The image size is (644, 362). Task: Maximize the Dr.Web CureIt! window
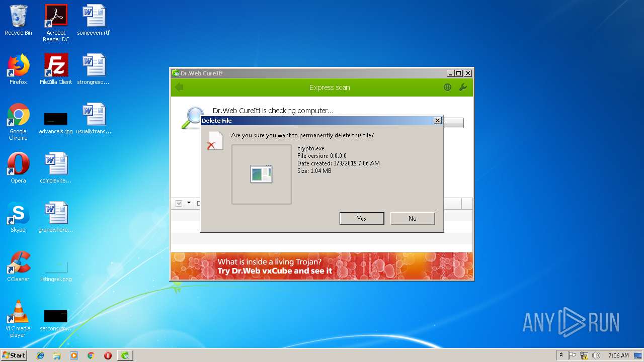[x=458, y=73]
